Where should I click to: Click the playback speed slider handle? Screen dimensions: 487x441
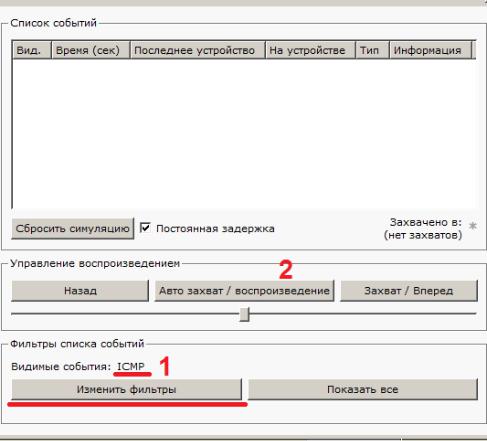(244, 314)
